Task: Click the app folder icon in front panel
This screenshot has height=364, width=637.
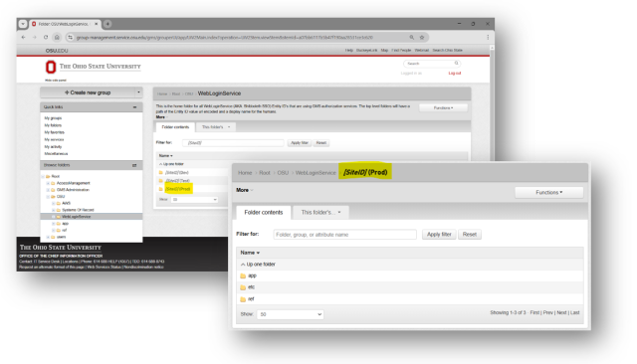Action: pyautogui.click(x=243, y=275)
